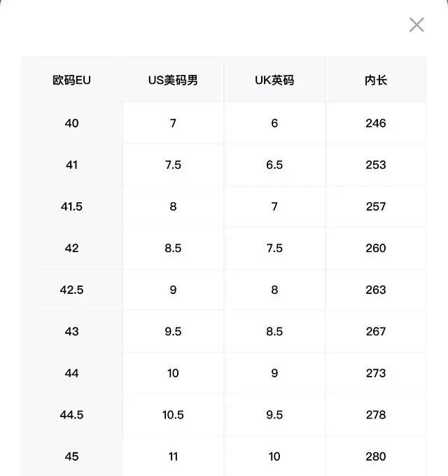
Task: Click inner length 280 cell
Action: [x=376, y=456]
